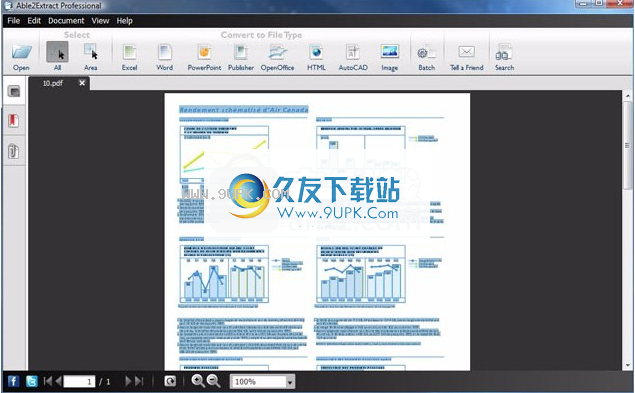
Task: Convert the document to Image
Action: point(390,57)
